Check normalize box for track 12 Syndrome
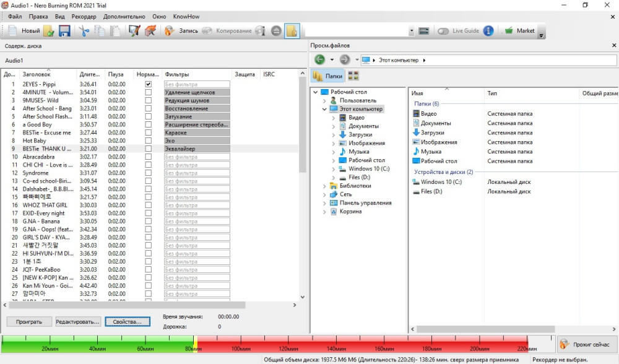This screenshot has height=364, width=619. 148,173
